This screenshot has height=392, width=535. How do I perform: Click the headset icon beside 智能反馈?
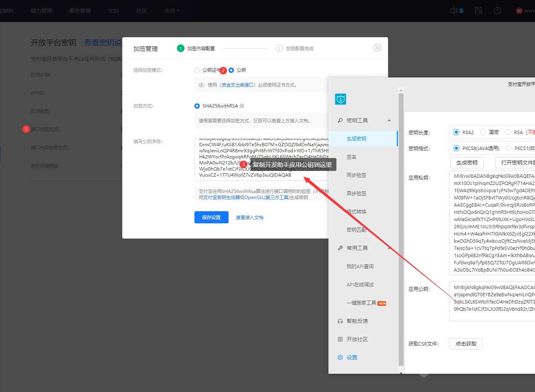[x=340, y=321]
